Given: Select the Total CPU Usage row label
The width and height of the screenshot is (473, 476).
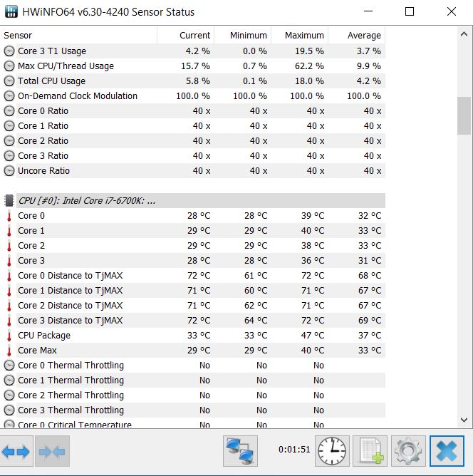Looking at the screenshot, I should pos(51,81).
